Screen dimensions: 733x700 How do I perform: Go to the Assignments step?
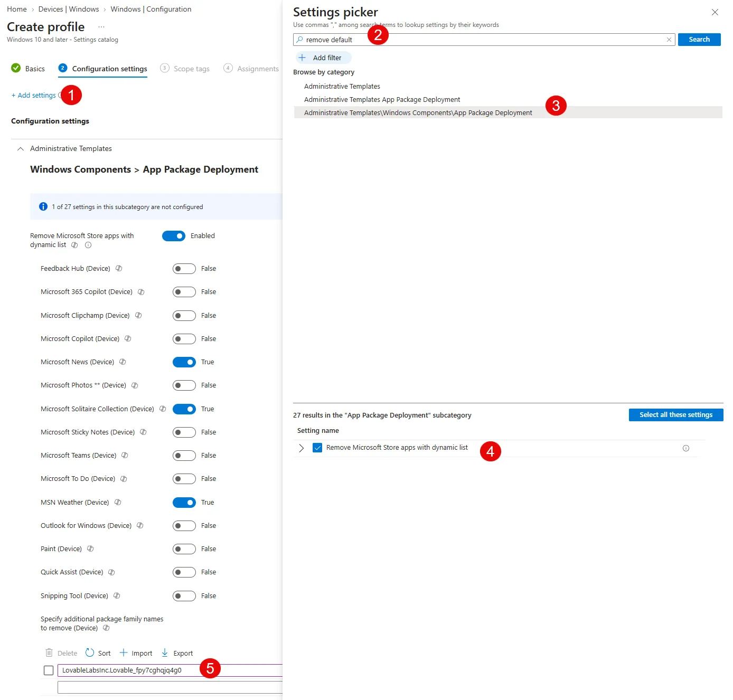pyautogui.click(x=251, y=69)
